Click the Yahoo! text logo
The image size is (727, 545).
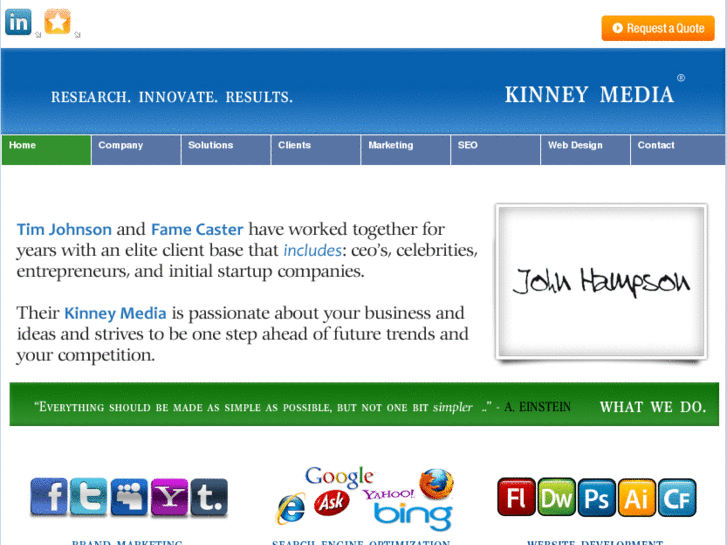[389, 494]
